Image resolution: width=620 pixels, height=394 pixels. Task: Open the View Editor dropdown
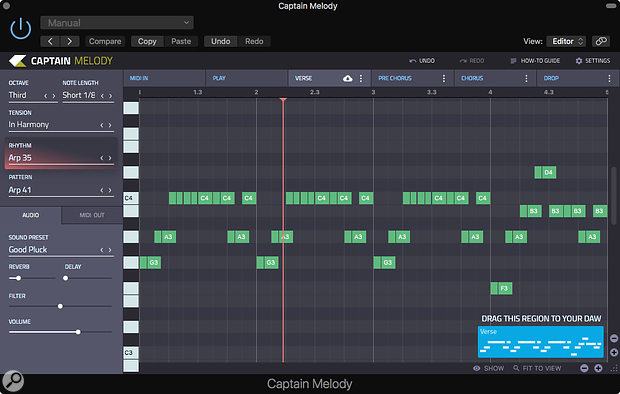tap(566, 41)
